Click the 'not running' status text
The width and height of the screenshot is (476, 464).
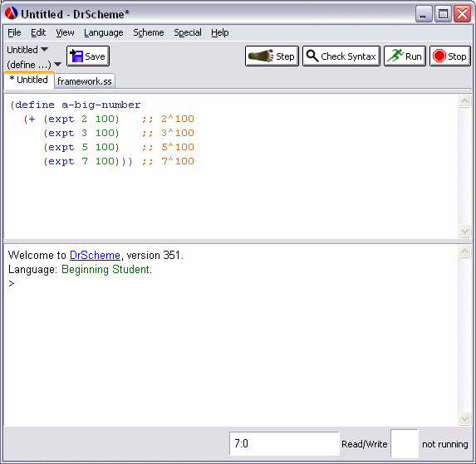(x=444, y=444)
